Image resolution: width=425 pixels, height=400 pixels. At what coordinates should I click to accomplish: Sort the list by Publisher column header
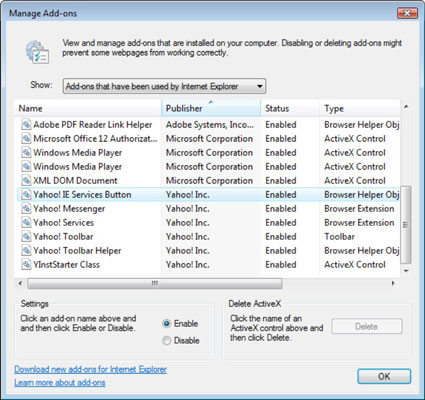(x=211, y=108)
